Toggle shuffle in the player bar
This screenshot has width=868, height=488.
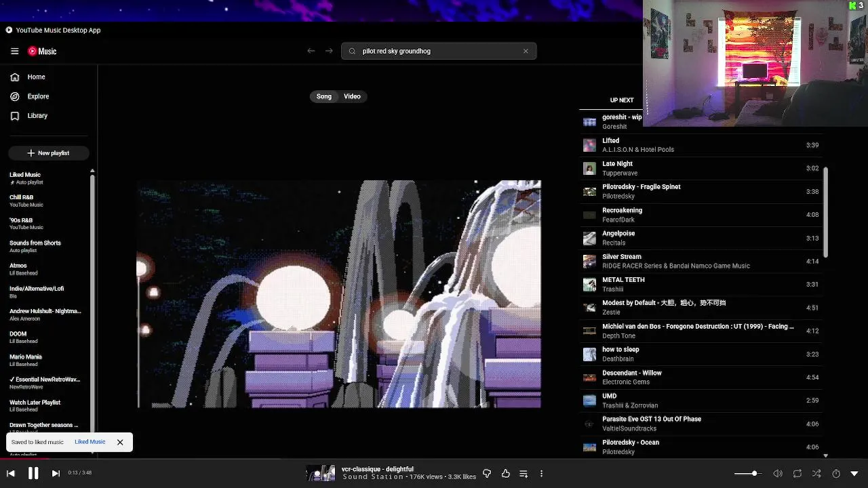pos(816,474)
